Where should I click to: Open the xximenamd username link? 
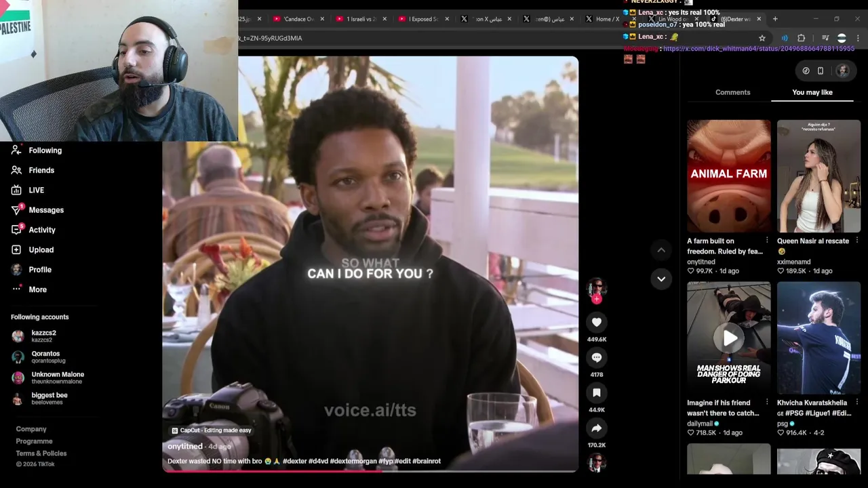point(793,262)
